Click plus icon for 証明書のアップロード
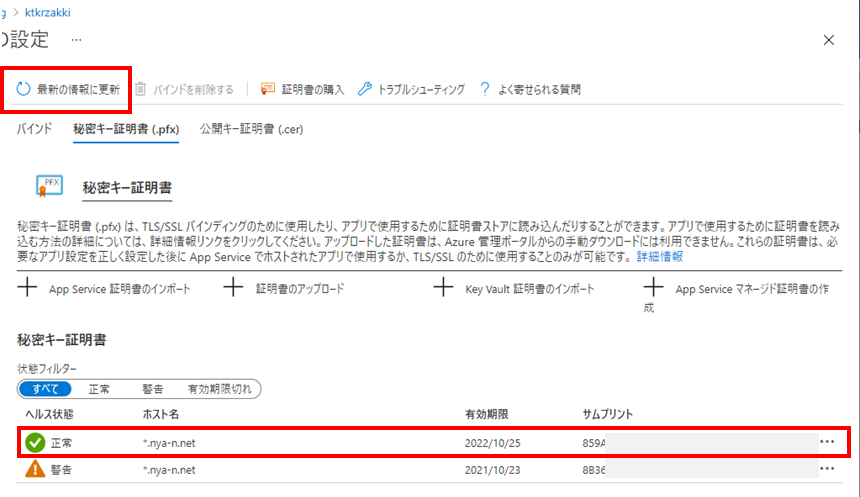 point(233,287)
